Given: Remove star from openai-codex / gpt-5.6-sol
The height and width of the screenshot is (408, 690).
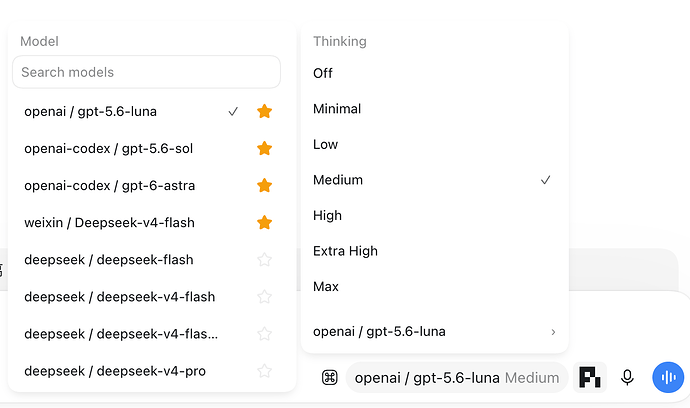Looking at the screenshot, I should pyautogui.click(x=264, y=148).
